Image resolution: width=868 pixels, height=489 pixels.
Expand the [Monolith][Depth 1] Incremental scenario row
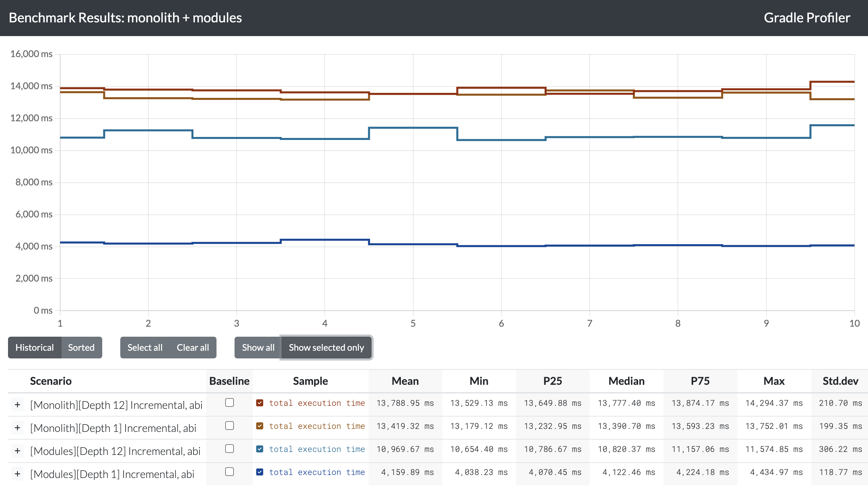tap(17, 428)
